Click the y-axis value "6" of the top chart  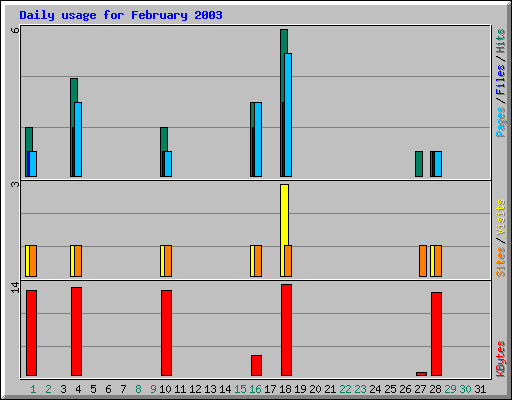[15, 30]
